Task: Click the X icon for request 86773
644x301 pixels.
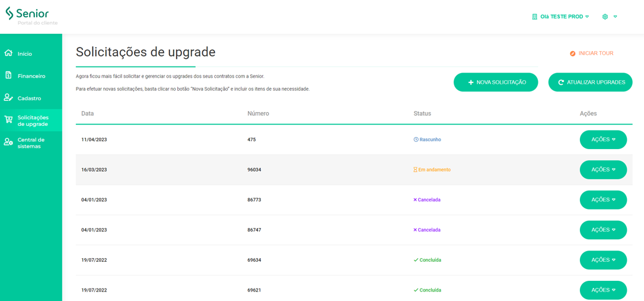Action: [x=415, y=200]
